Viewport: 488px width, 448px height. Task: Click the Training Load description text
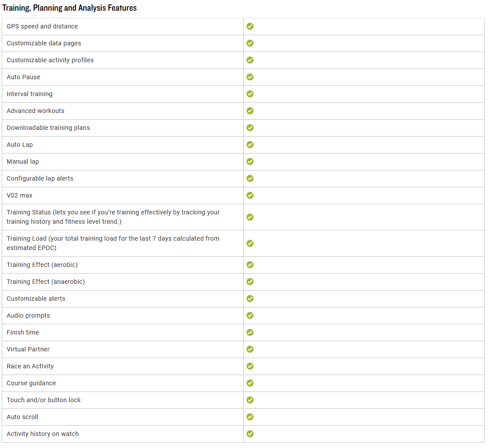coord(113,243)
